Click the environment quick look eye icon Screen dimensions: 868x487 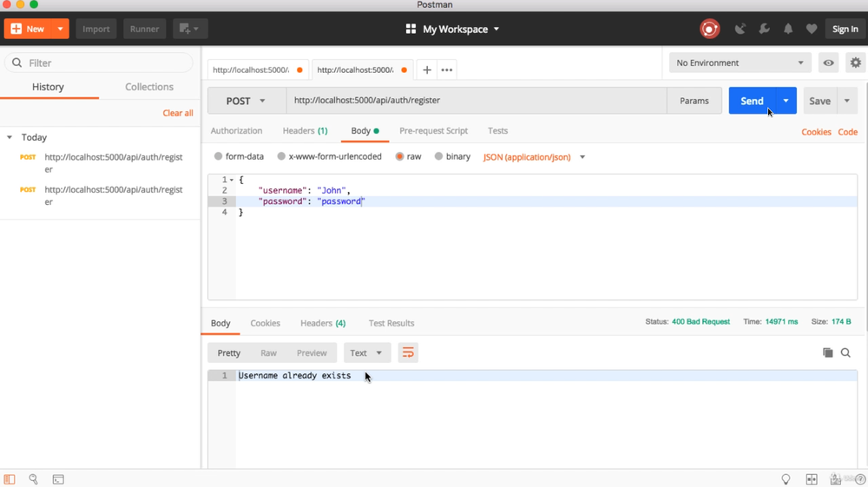point(829,63)
